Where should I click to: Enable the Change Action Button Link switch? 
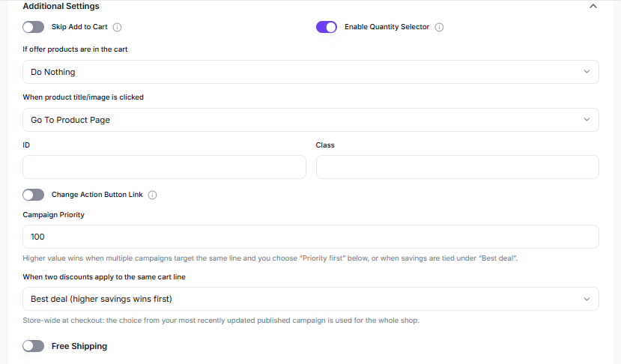(33, 195)
